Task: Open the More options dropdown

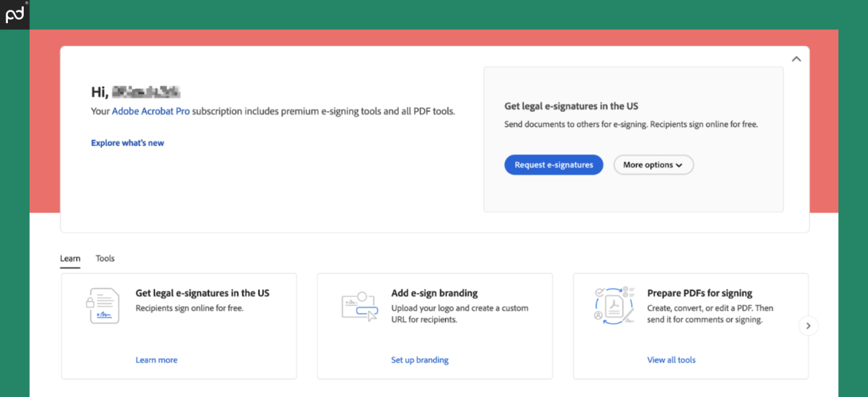Action: pos(653,164)
